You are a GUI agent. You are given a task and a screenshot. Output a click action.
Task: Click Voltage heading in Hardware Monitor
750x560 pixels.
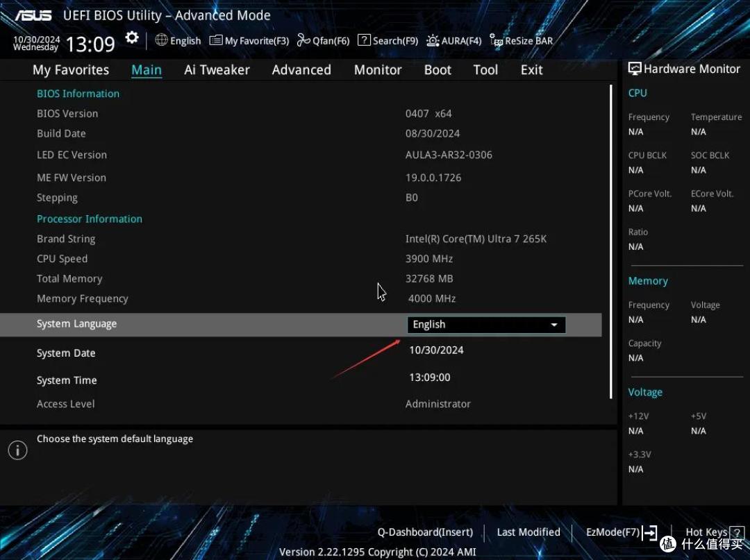tap(645, 392)
